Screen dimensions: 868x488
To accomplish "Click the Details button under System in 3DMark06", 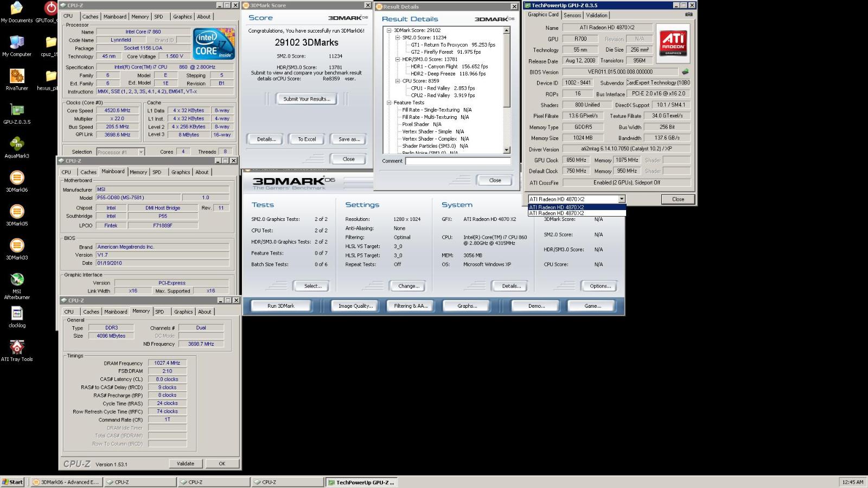I will [511, 286].
